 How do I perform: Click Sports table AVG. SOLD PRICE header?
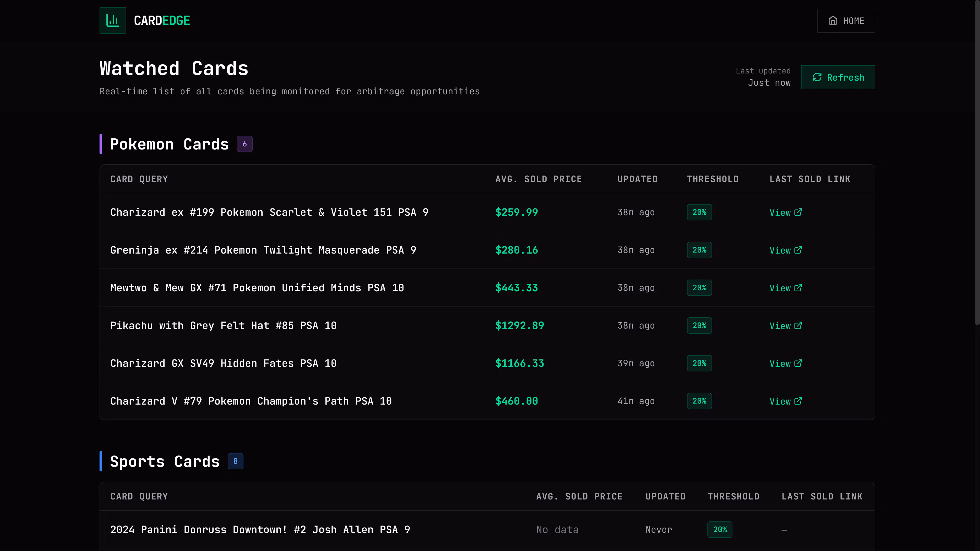pos(579,496)
